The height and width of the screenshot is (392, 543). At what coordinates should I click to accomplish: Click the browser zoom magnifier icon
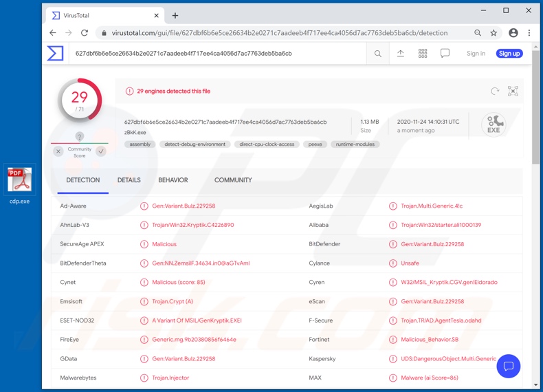click(x=478, y=33)
